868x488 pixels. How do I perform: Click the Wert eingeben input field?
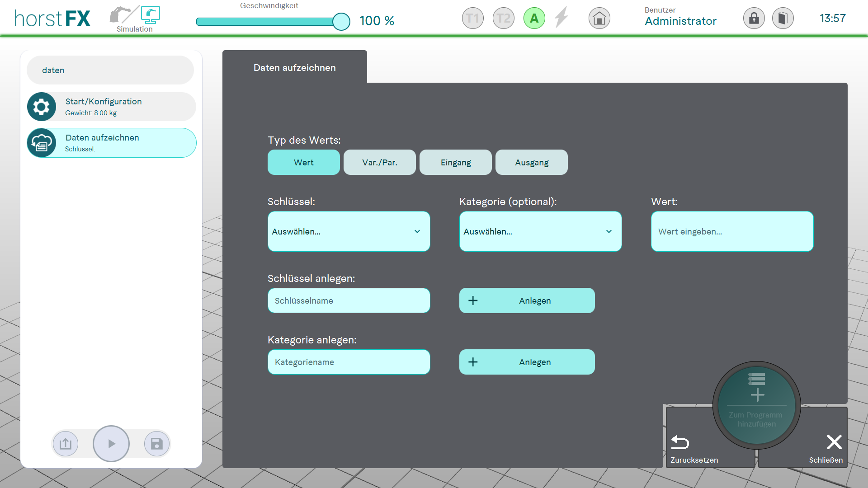click(732, 231)
